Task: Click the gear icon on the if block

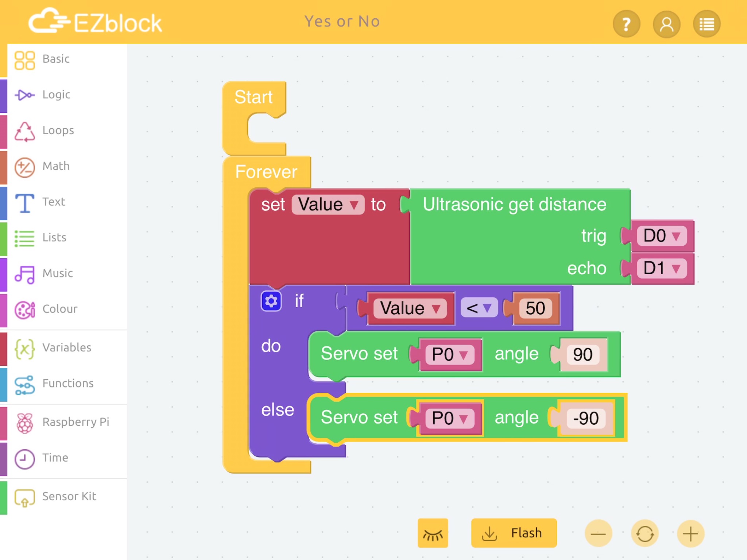Action: coord(271,301)
